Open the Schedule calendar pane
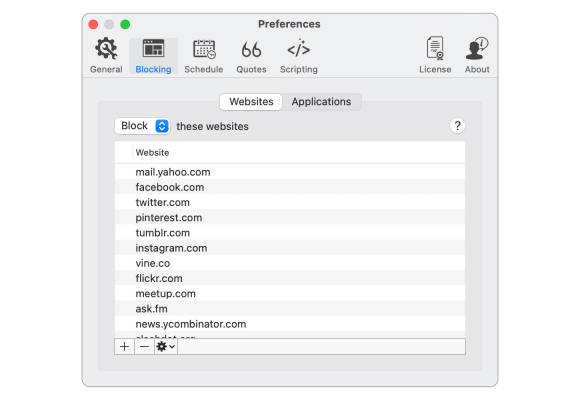Image resolution: width=580 pixels, height=400 pixels. pos(204,56)
